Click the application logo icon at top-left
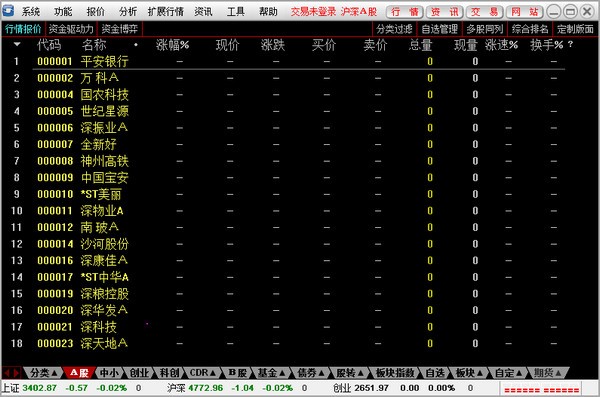600x397 pixels. 8,11
